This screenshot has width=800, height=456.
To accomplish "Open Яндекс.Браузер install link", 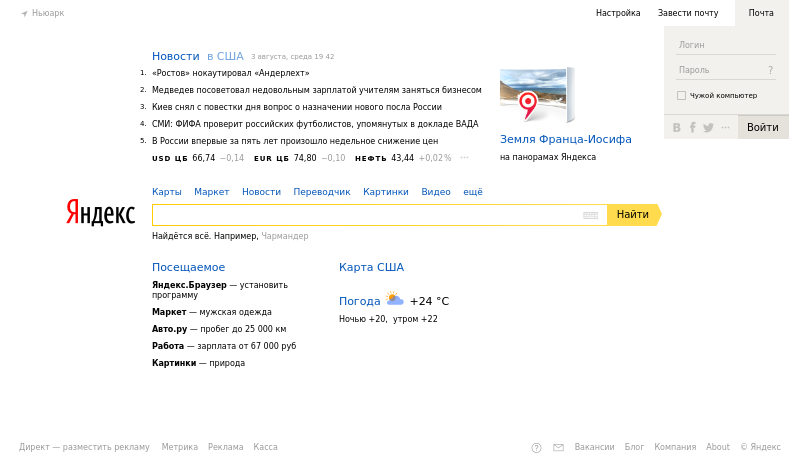I will 219,290.
